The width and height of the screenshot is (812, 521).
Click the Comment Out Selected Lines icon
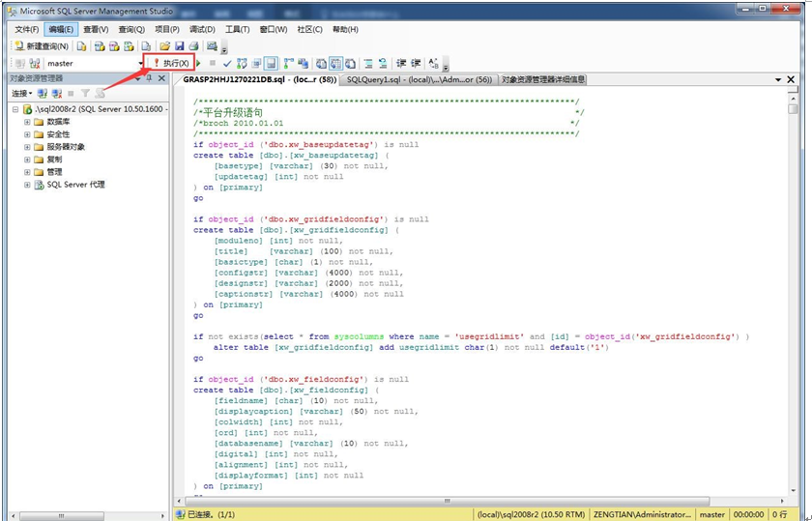point(367,63)
